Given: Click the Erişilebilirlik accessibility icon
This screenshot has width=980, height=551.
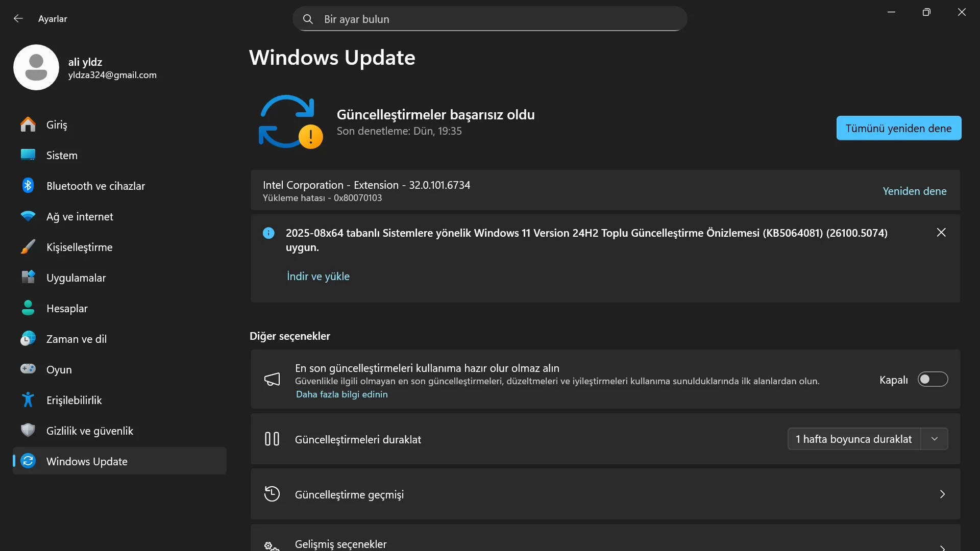Looking at the screenshot, I should [x=28, y=400].
